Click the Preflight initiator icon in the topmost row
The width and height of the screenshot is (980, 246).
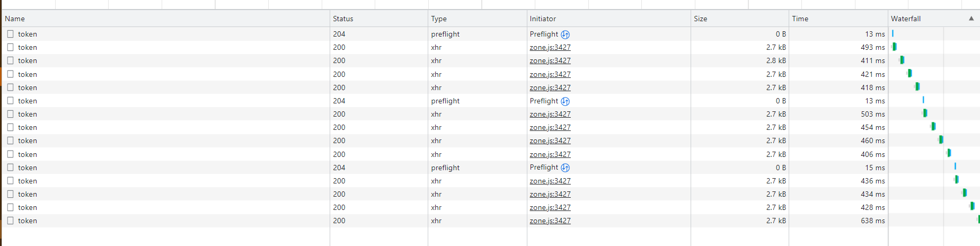[x=565, y=34]
